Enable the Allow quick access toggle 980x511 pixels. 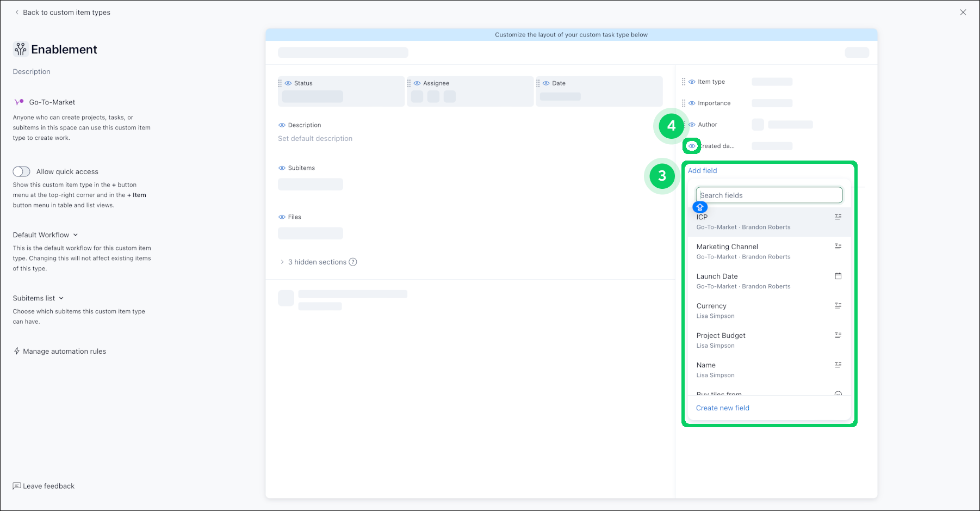(x=22, y=172)
